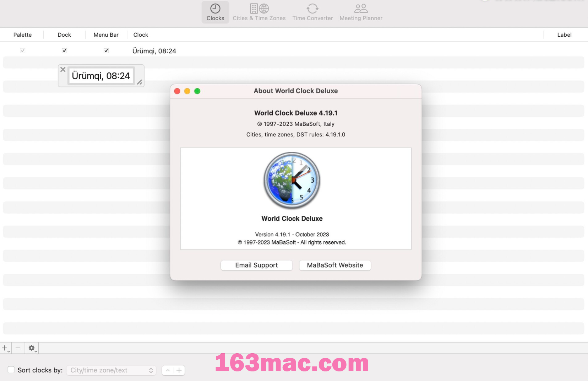Open the Meeting Planner tab
The width and height of the screenshot is (588, 381).
pos(361,12)
